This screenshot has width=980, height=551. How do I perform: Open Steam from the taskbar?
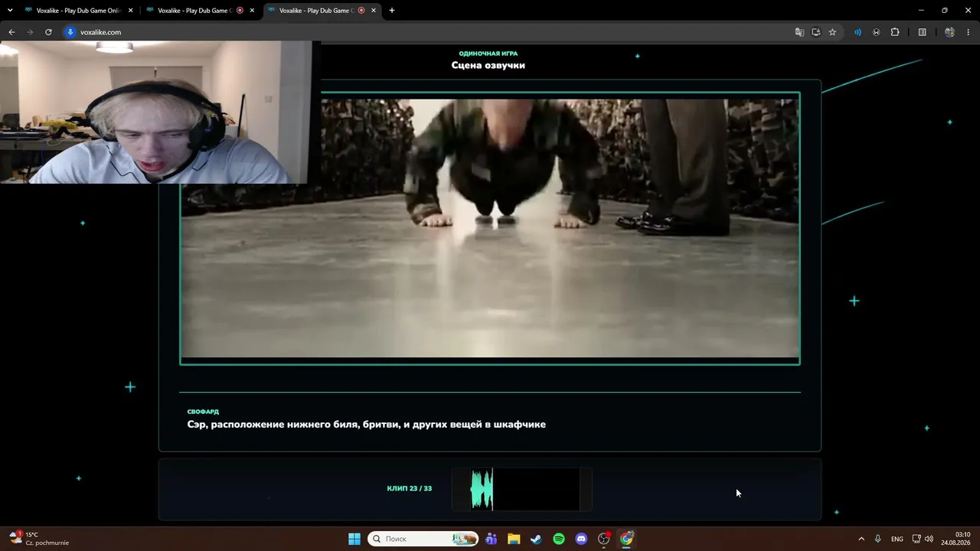536,539
